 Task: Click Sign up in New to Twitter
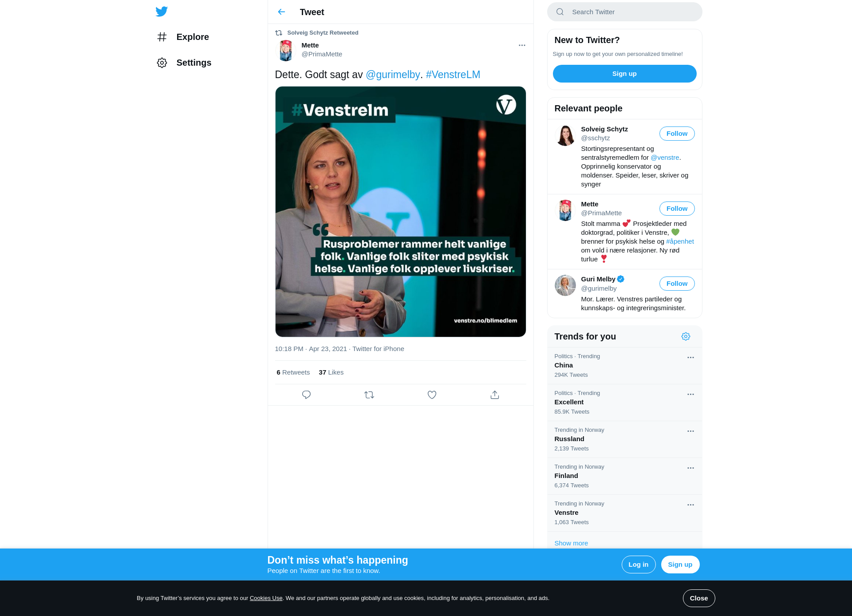click(624, 74)
